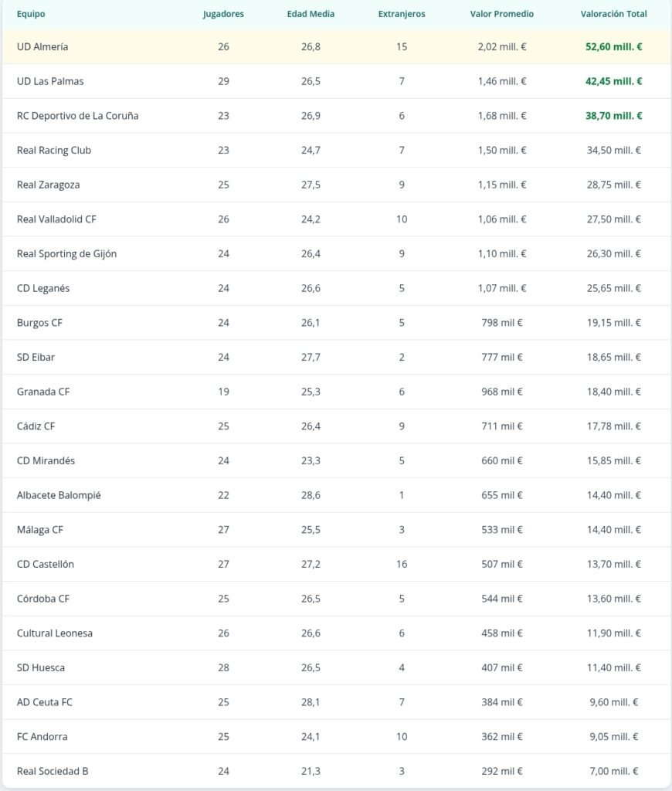Select SD Eibar team name
Screen dimensions: 672x791
point(36,357)
